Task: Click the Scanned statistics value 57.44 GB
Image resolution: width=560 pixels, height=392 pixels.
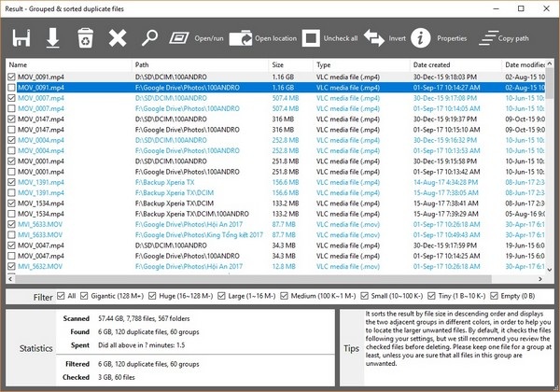Action: (x=144, y=318)
